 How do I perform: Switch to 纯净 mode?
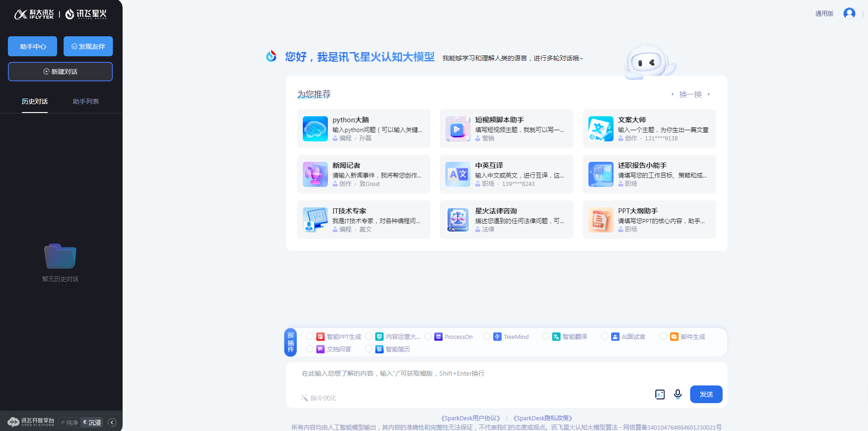click(x=69, y=423)
